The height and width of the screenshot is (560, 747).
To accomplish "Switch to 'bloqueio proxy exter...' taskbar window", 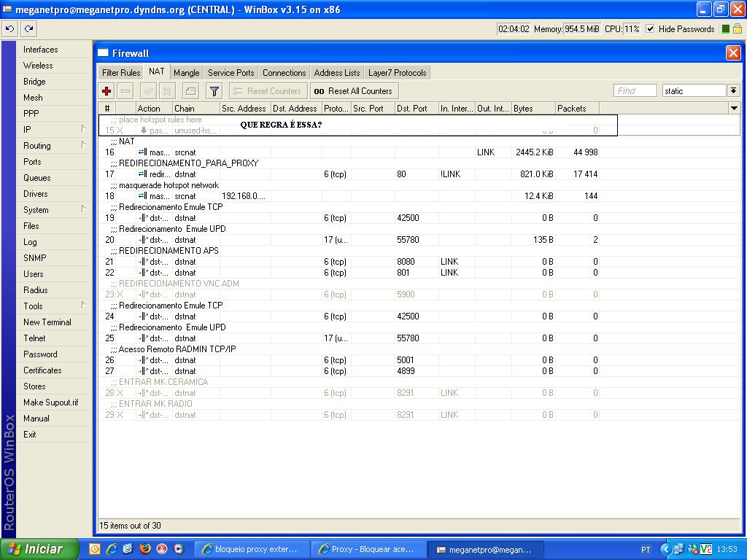I will [252, 549].
